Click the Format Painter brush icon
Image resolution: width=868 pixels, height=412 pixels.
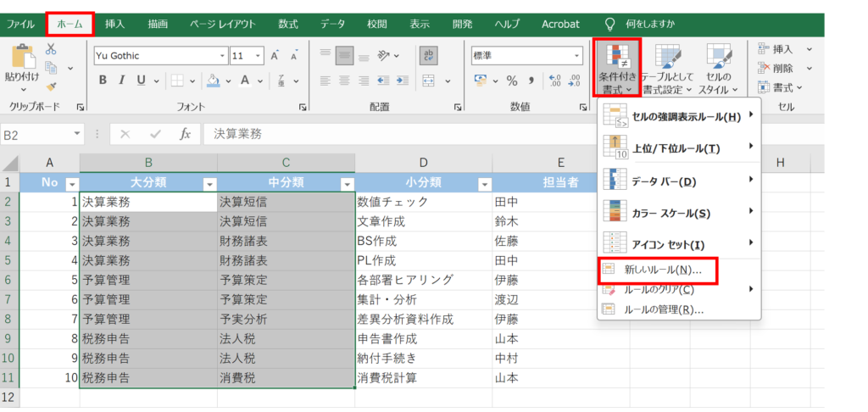coord(51,86)
